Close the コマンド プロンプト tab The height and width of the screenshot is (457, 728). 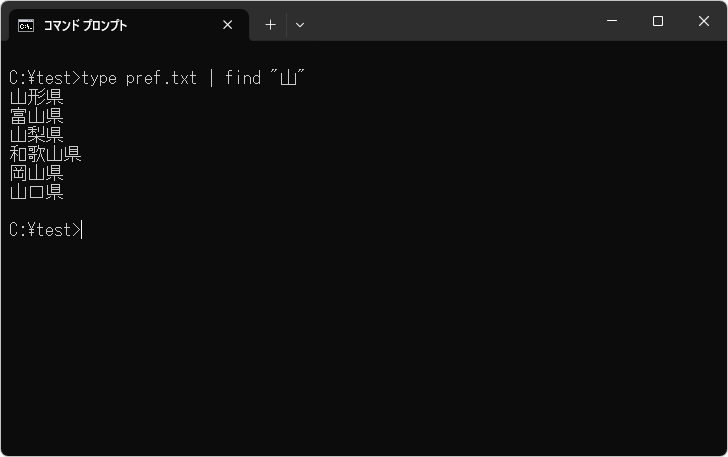tap(228, 25)
